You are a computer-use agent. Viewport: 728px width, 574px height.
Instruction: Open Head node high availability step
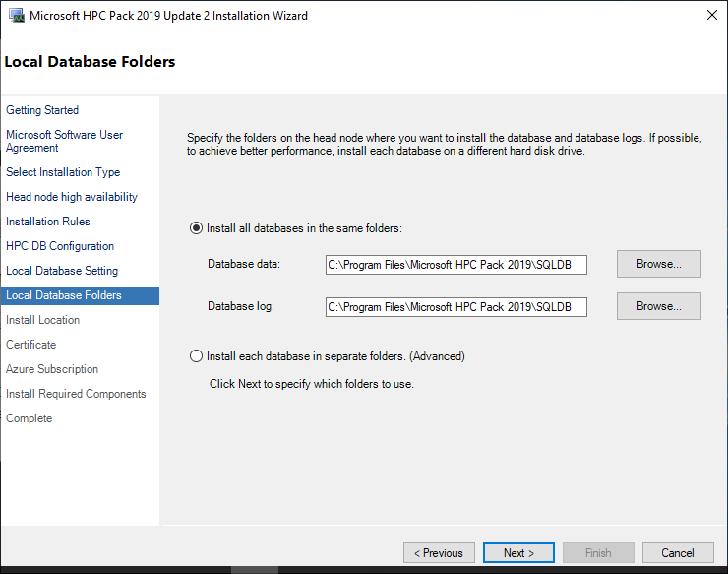72,197
